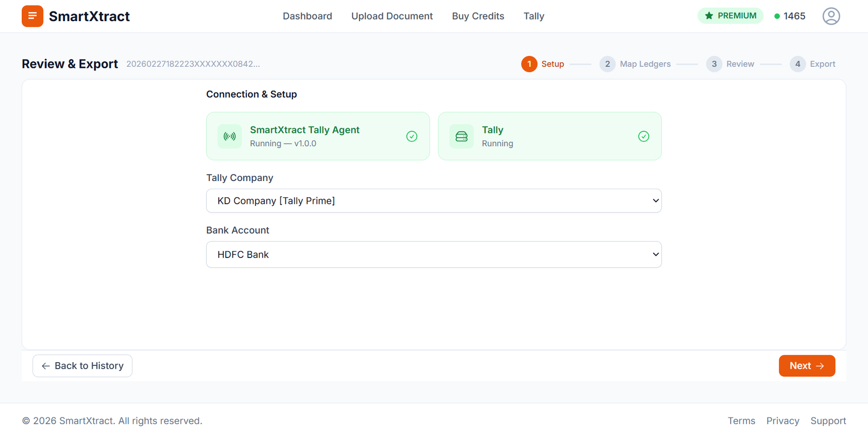Open the Support footer link
The width and height of the screenshot is (868, 438).
828,421
